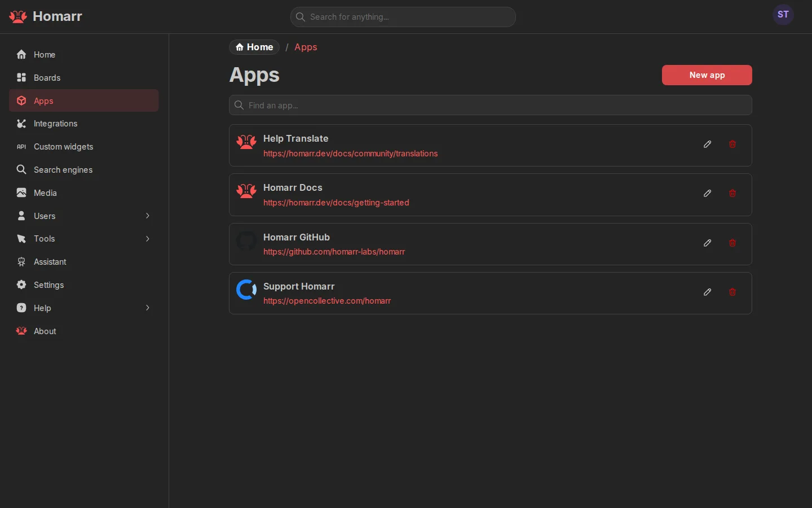Viewport: 812px width, 508px height.
Task: Delete the Help Translate app
Action: tap(732, 144)
